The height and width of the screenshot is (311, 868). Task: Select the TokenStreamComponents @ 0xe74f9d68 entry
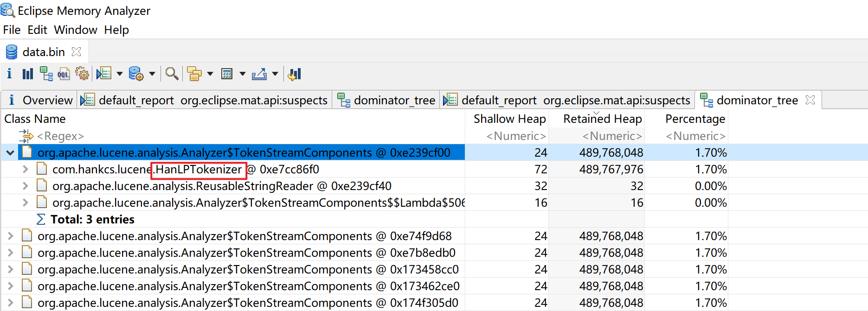[244, 236]
